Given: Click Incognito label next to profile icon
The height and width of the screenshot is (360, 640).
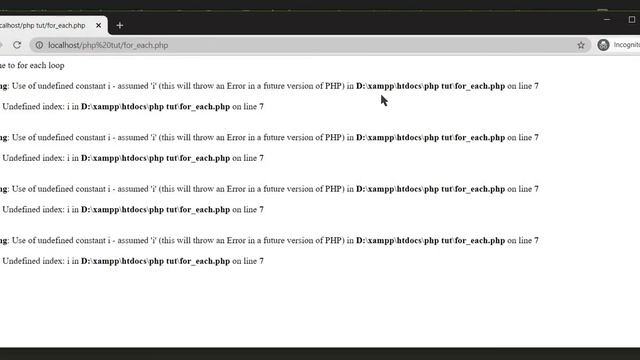Looking at the screenshot, I should coord(627,45).
